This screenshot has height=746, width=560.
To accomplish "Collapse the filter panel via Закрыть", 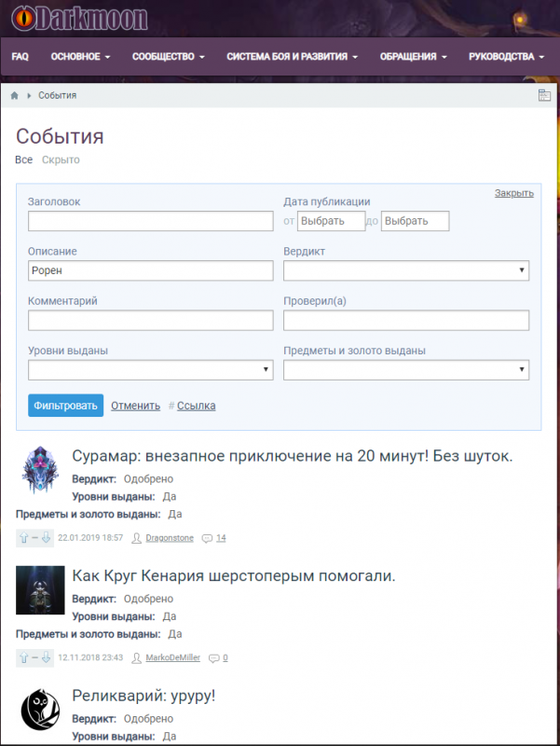I will (513, 193).
